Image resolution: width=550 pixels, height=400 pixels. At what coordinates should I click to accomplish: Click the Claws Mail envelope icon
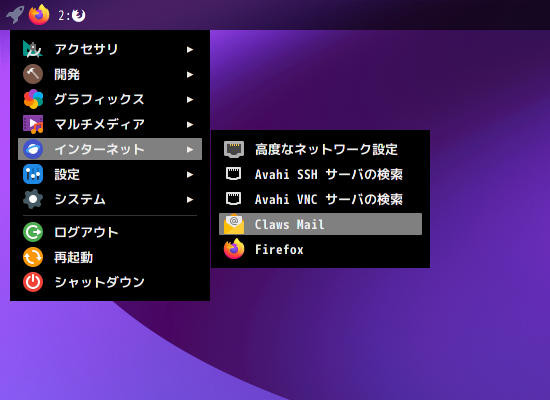pyautogui.click(x=234, y=224)
